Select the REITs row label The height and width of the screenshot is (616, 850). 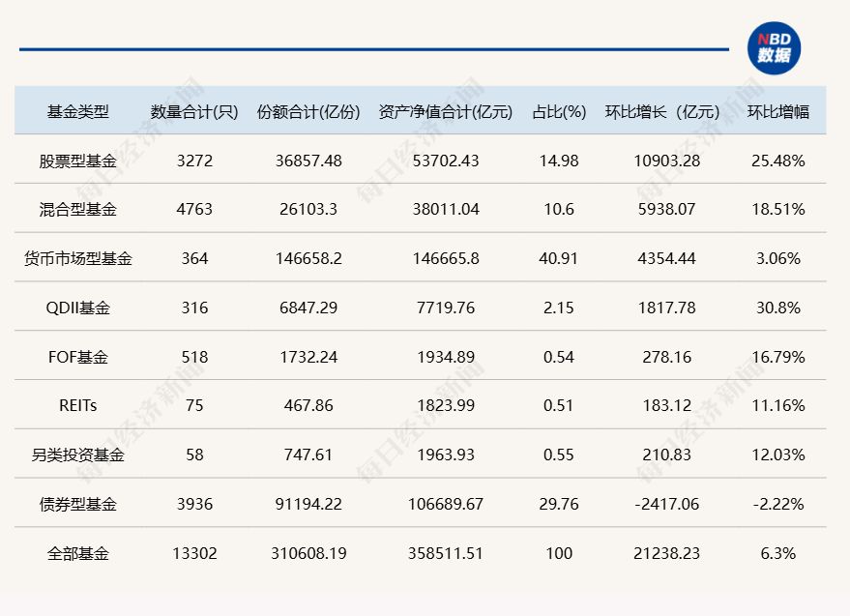(x=78, y=405)
